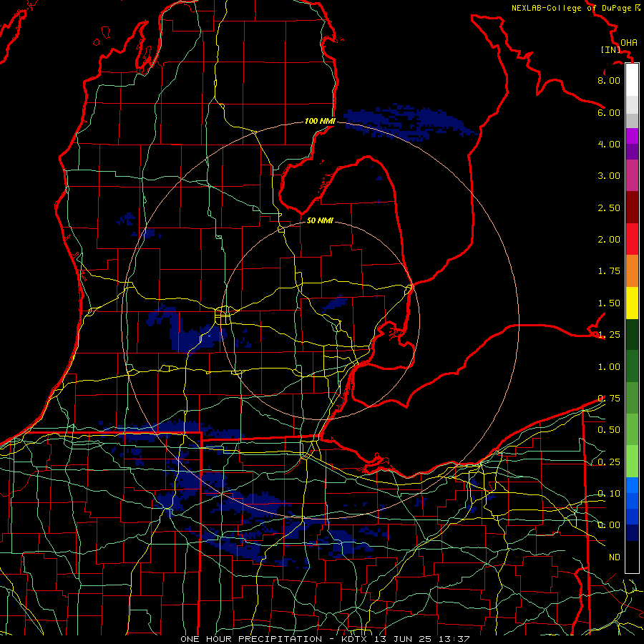
Task: Select the 2.50 inch legend value
Action: [609, 208]
